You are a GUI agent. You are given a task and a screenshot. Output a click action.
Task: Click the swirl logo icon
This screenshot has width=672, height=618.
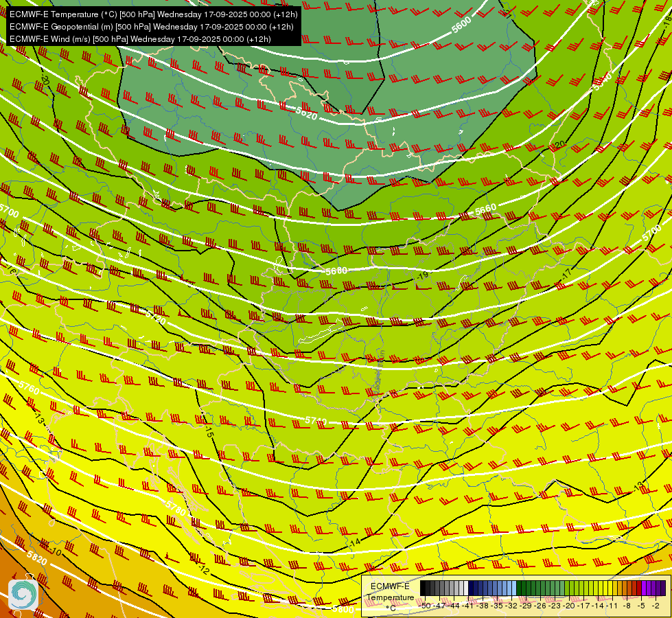[23, 595]
